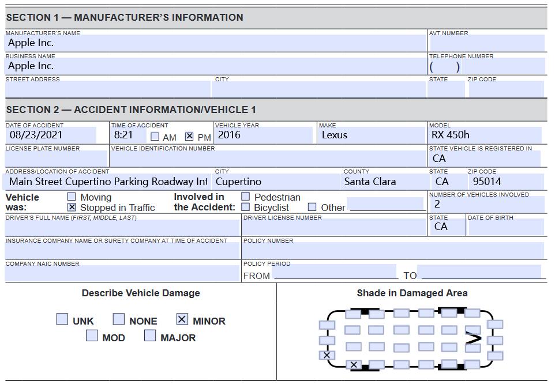The image size is (555, 392).
Task: Click the Driver's Full Name field
Action: coord(122,228)
